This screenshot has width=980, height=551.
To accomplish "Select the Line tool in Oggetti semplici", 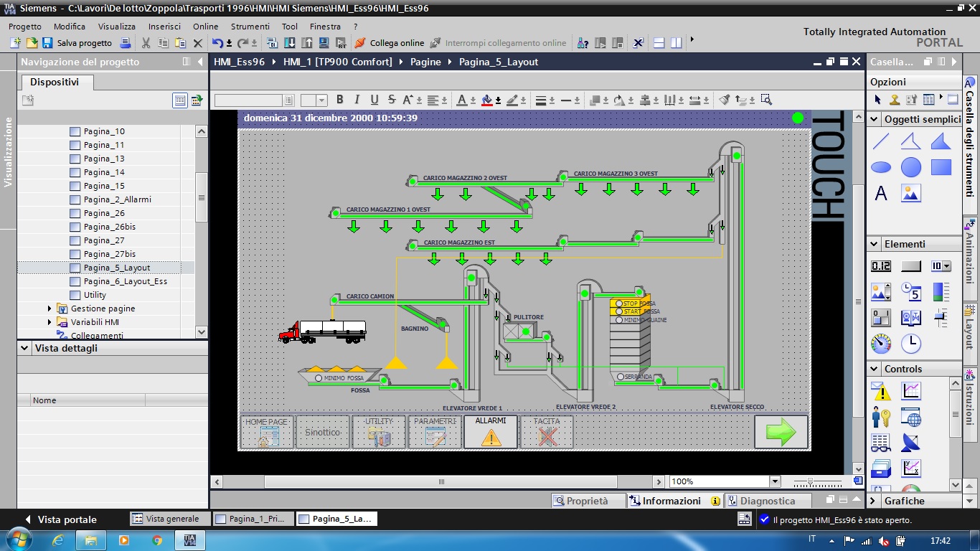I will tap(881, 141).
